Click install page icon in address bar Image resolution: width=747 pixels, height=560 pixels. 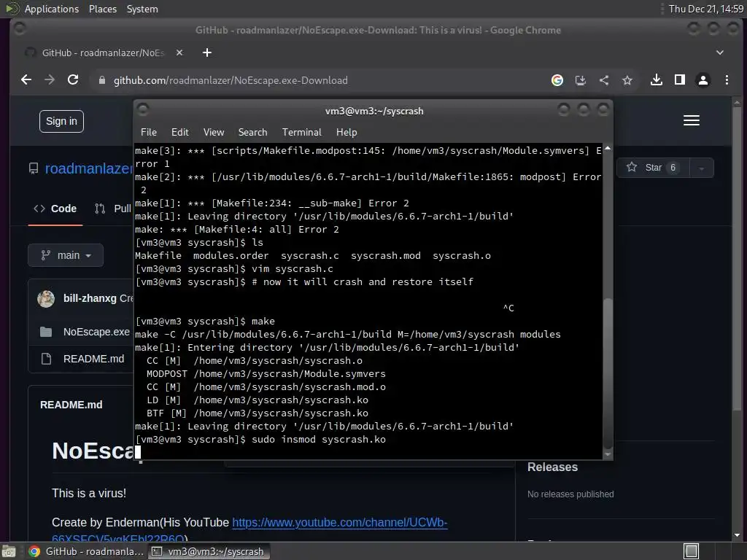click(580, 80)
